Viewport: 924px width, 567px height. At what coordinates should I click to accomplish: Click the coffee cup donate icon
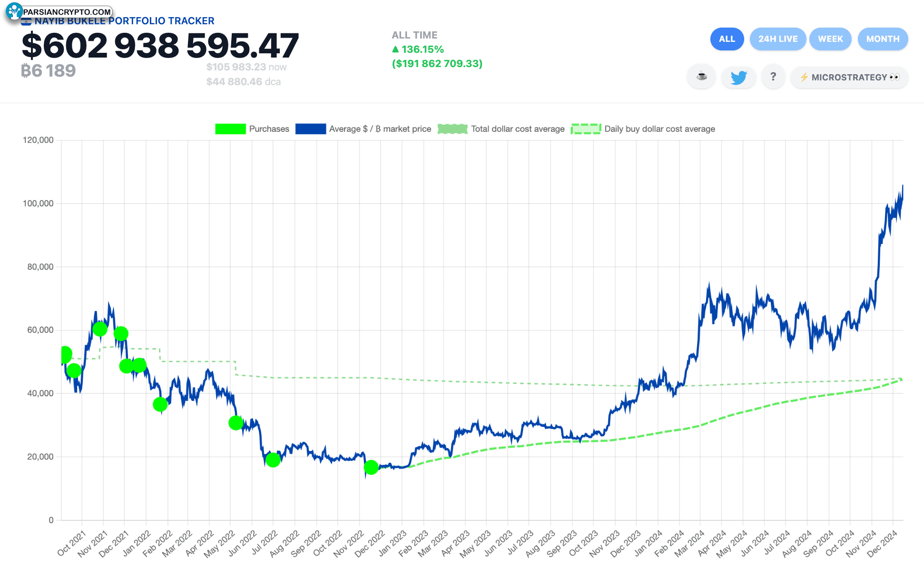coord(701,77)
